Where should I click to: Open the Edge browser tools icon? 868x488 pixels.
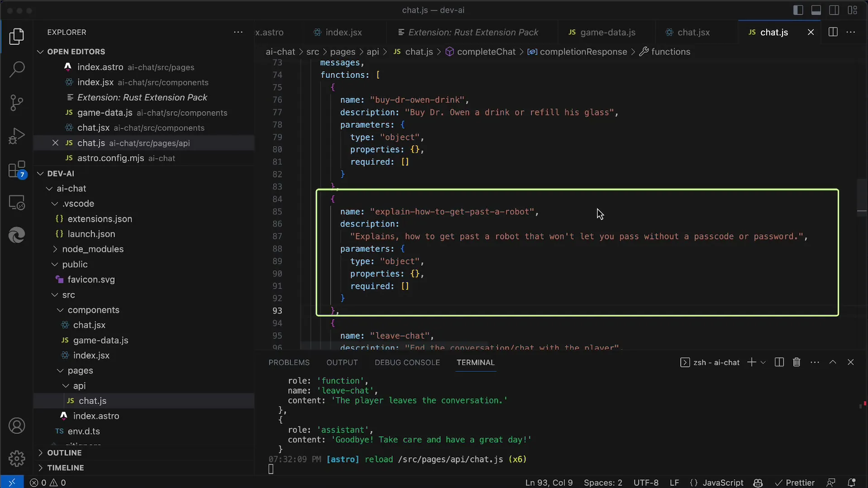pyautogui.click(x=17, y=235)
